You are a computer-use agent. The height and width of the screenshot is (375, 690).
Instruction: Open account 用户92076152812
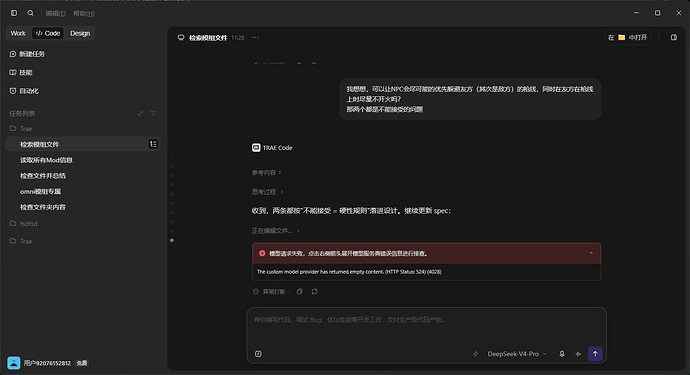coord(47,364)
